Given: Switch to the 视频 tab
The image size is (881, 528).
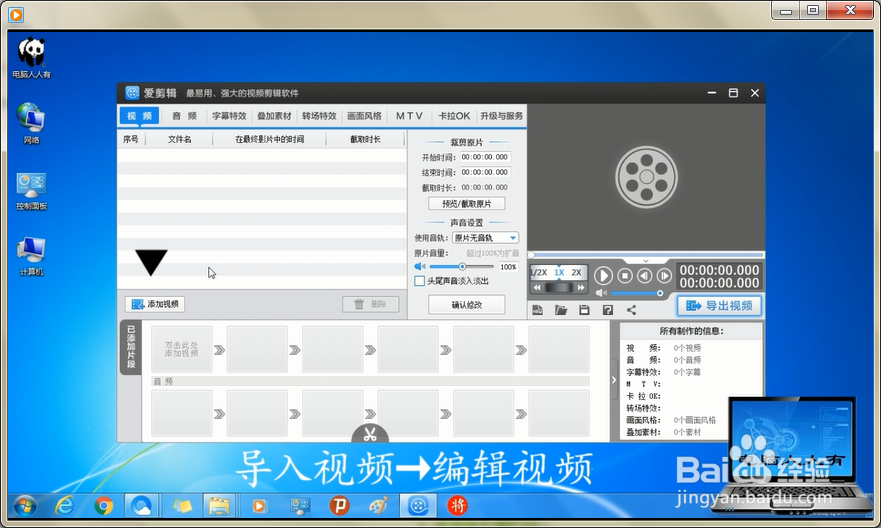Looking at the screenshot, I should [x=139, y=116].
